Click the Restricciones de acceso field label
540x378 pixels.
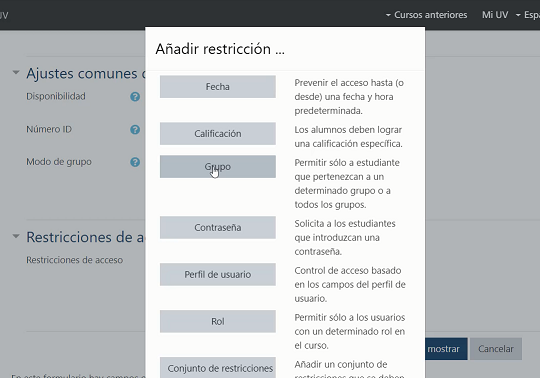[x=74, y=260]
